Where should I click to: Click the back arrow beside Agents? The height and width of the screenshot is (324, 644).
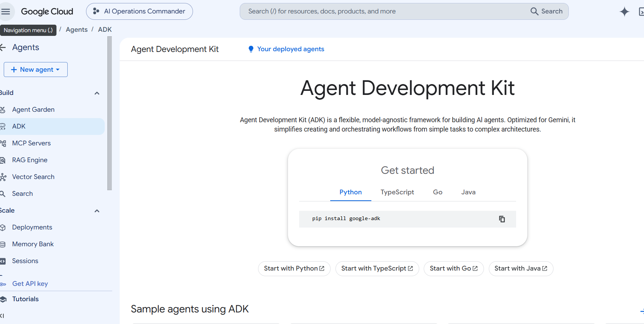coord(3,47)
